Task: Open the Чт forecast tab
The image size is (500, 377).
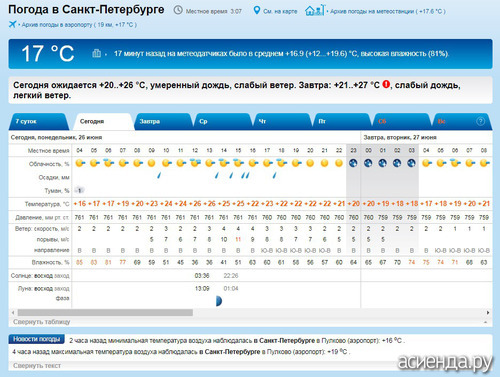Action: tap(282, 121)
